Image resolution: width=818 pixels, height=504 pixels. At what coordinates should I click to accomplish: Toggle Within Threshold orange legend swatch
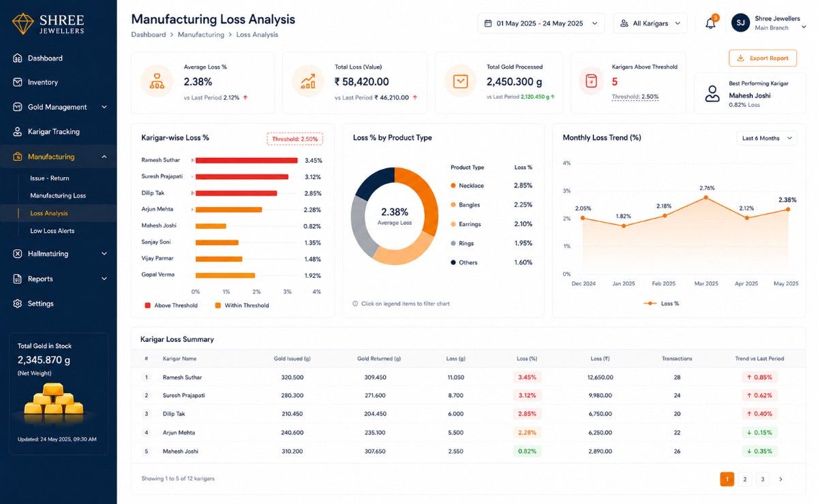point(218,306)
